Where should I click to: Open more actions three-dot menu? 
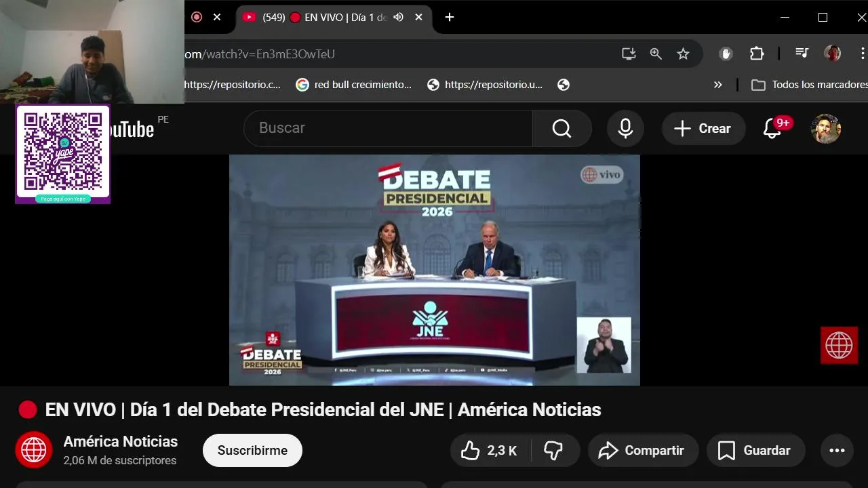(837, 451)
